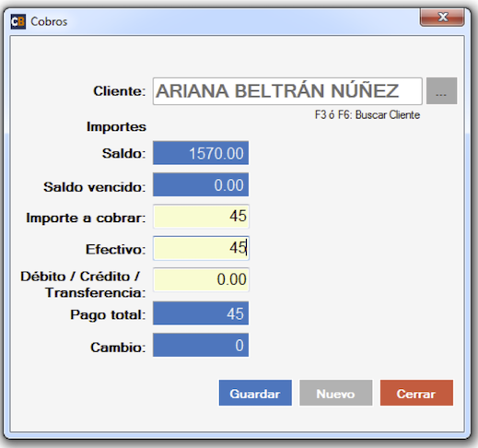Click the Efectivo: label text
Screen dimensions: 478x448
pyautogui.click(x=115, y=249)
